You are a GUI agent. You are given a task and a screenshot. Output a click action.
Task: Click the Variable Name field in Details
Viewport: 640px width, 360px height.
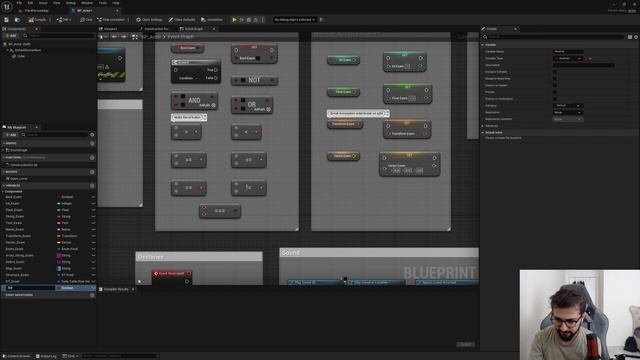pyautogui.click(x=568, y=51)
